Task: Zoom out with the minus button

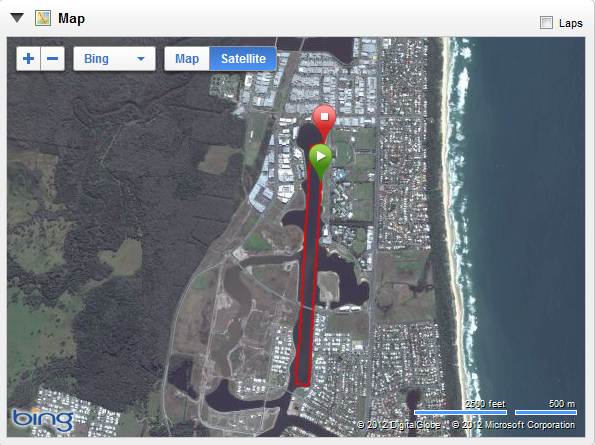Action: (52, 59)
